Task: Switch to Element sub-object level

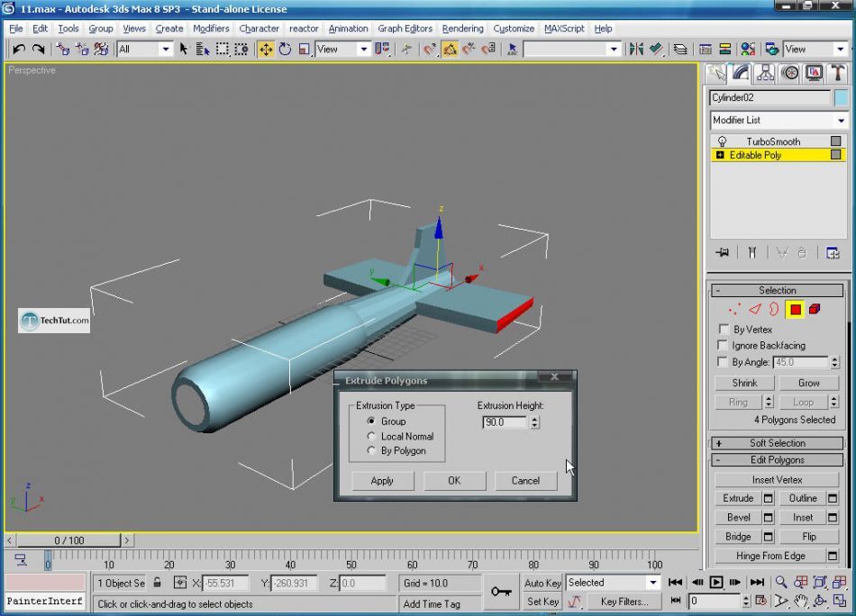Action: (x=815, y=310)
